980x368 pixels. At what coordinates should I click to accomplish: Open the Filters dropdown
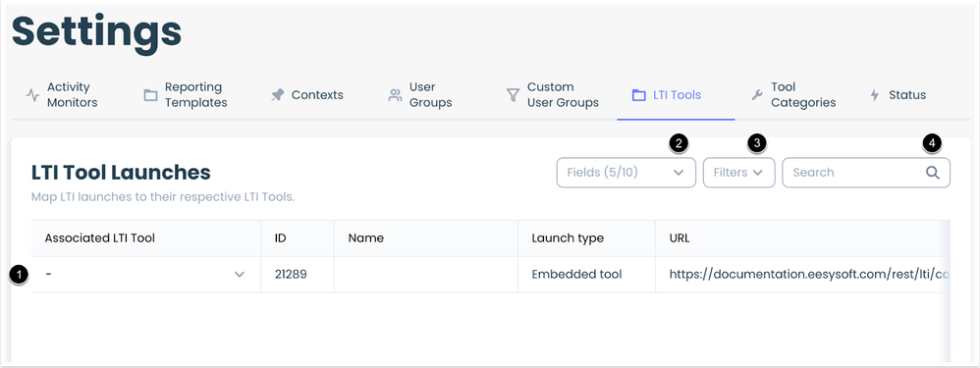tap(738, 173)
